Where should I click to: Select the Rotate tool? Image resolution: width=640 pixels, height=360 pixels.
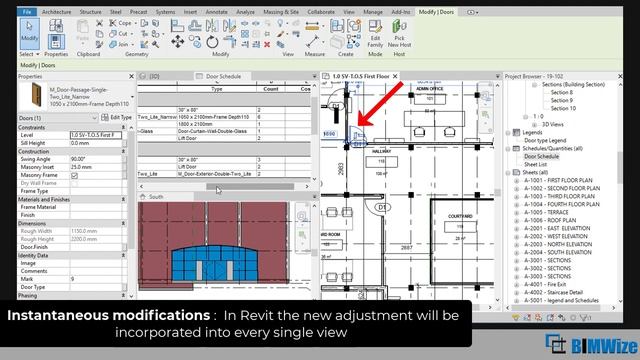pos(212,42)
